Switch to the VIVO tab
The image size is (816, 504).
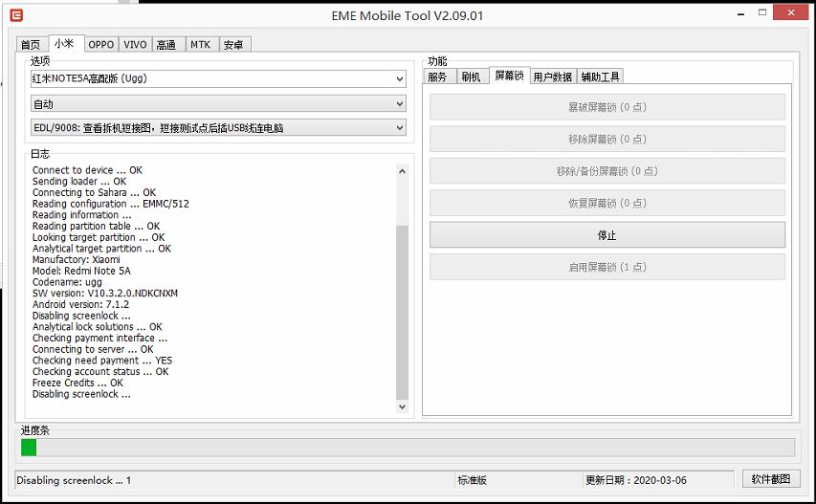pyautogui.click(x=135, y=45)
